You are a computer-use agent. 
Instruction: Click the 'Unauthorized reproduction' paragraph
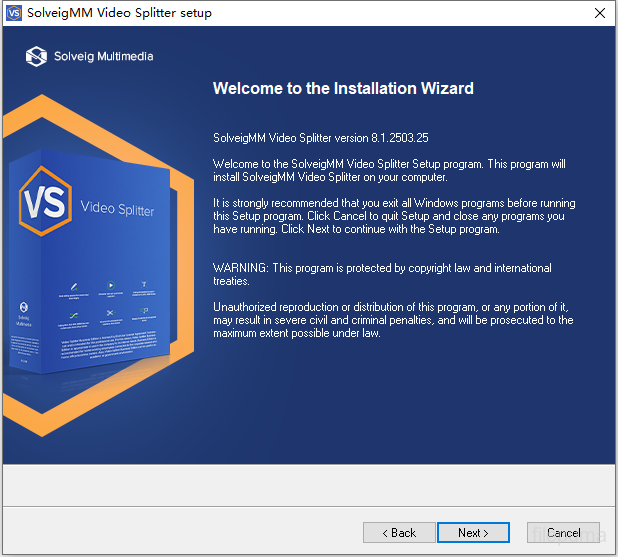point(393,320)
